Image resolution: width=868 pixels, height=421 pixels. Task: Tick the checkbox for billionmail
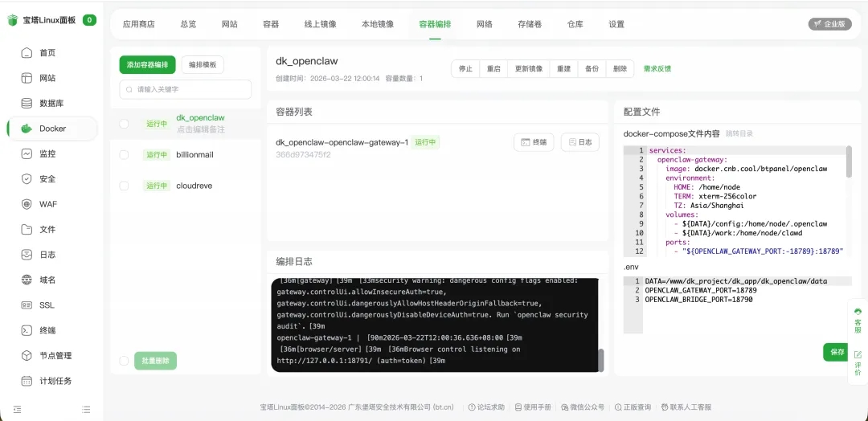[124, 155]
